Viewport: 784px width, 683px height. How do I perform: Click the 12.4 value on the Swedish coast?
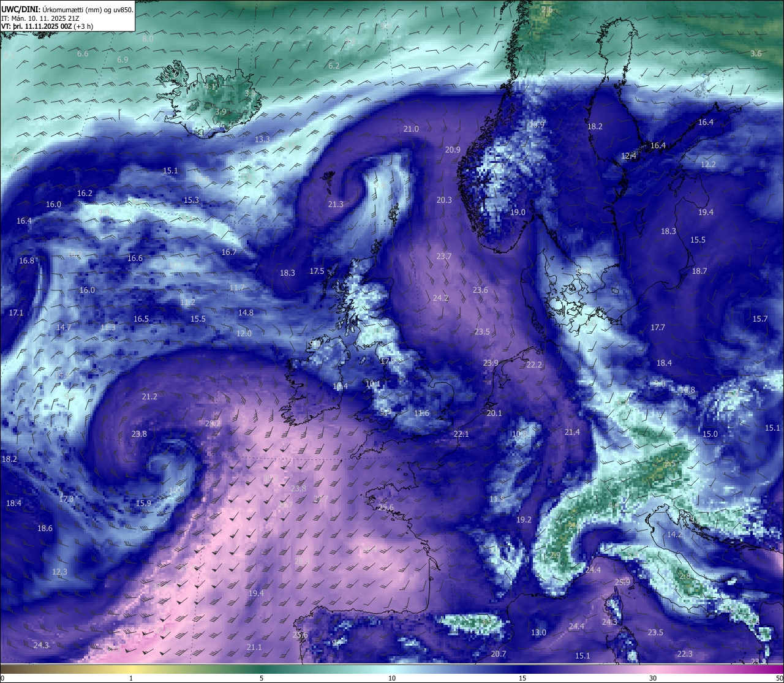[x=629, y=156]
